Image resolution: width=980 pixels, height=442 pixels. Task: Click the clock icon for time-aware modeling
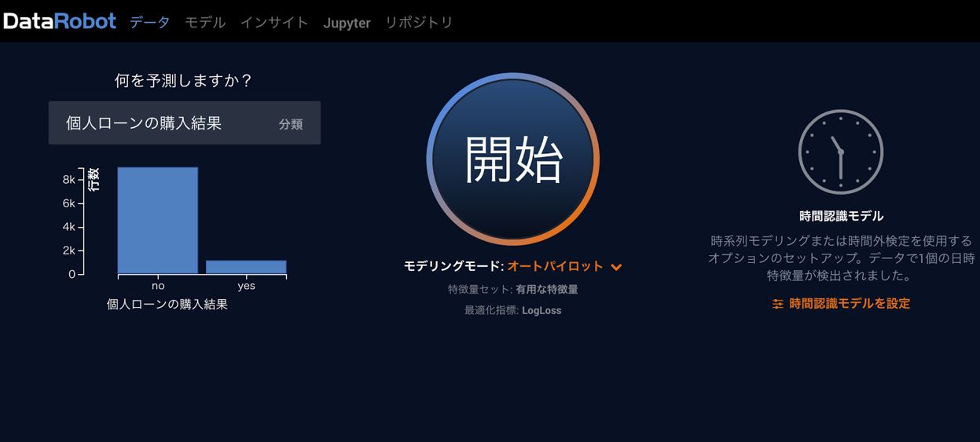click(x=841, y=152)
